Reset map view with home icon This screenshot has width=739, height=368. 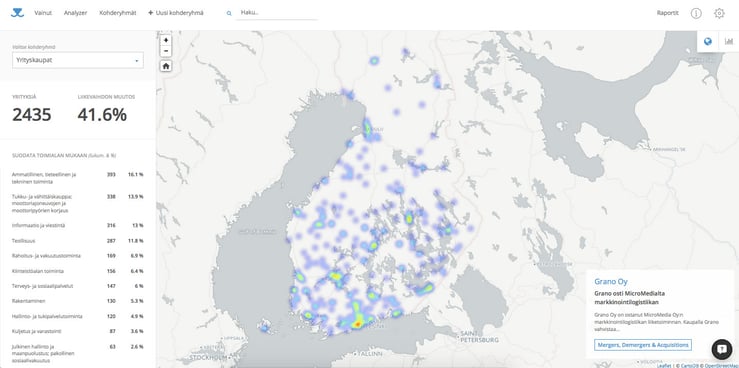click(x=166, y=66)
